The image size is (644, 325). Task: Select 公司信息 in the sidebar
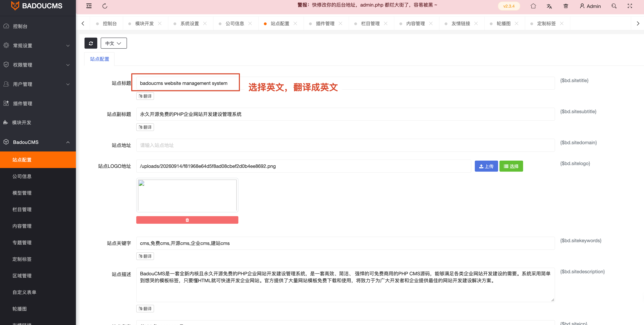[x=38, y=176]
